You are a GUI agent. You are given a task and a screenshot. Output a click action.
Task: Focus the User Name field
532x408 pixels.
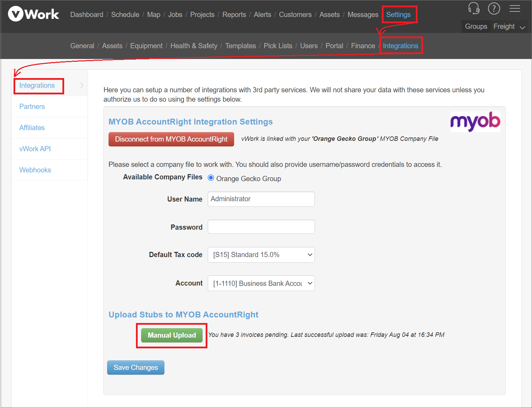[x=261, y=199]
